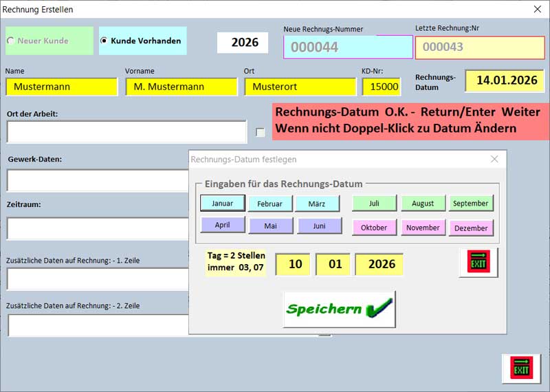Screen dimensions: 550x392
Task: Click the red EXIT icon in date dialog
Action: [x=478, y=263]
